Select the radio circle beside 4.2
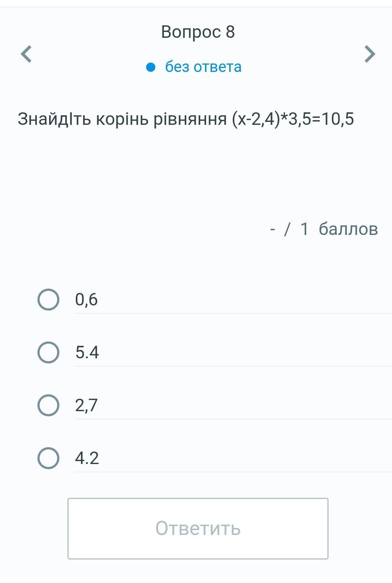 point(48,458)
